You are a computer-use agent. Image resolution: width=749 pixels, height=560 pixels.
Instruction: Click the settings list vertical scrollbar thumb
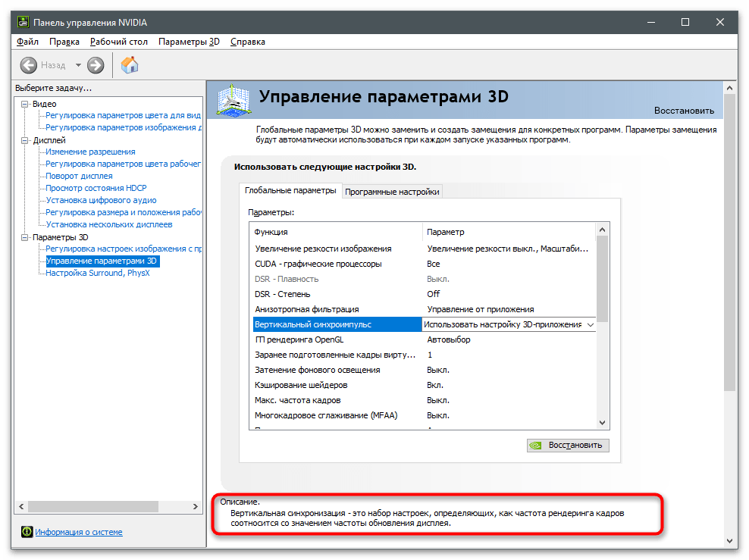coord(603,279)
